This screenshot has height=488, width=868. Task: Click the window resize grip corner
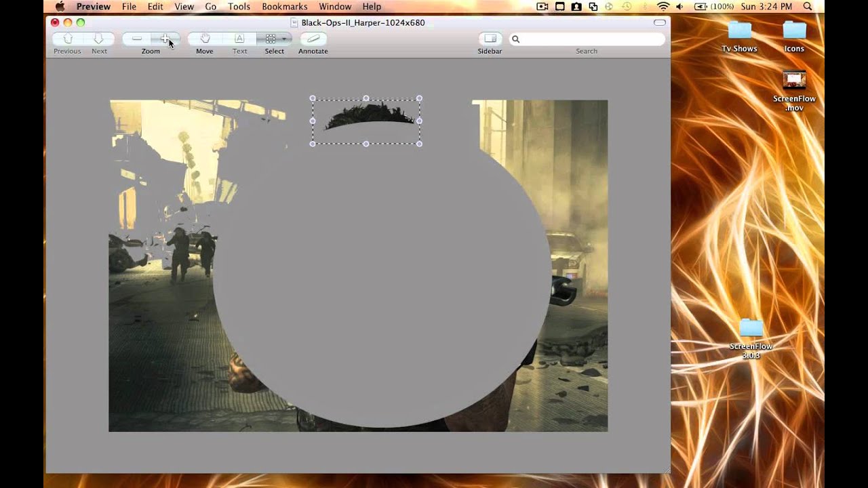[666, 469]
